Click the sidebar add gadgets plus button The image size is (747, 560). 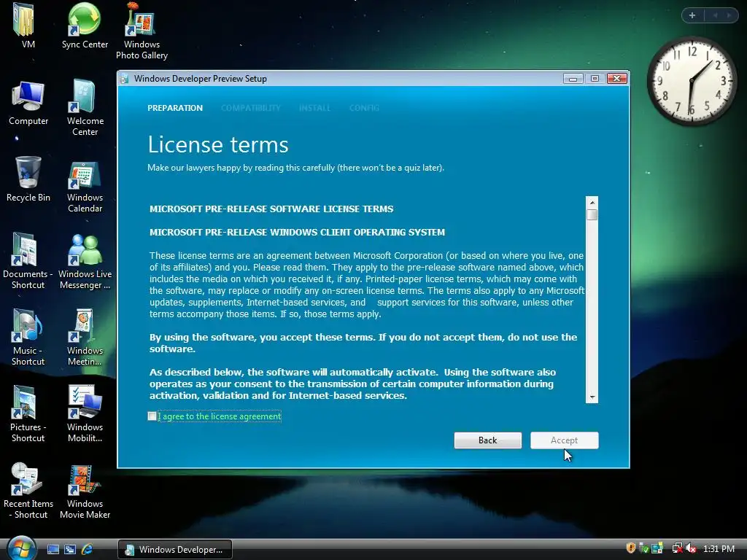click(x=692, y=15)
